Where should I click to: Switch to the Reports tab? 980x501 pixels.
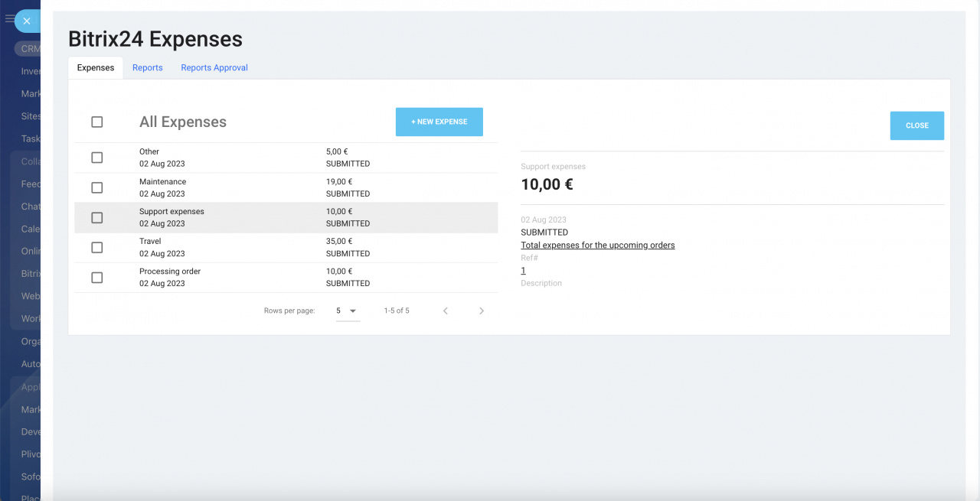pos(148,67)
